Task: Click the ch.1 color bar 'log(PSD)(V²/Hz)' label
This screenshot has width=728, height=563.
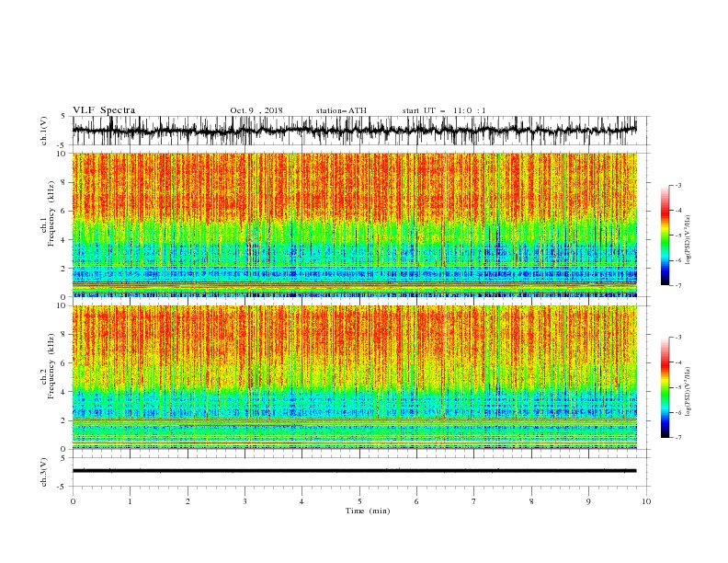Action: point(688,240)
